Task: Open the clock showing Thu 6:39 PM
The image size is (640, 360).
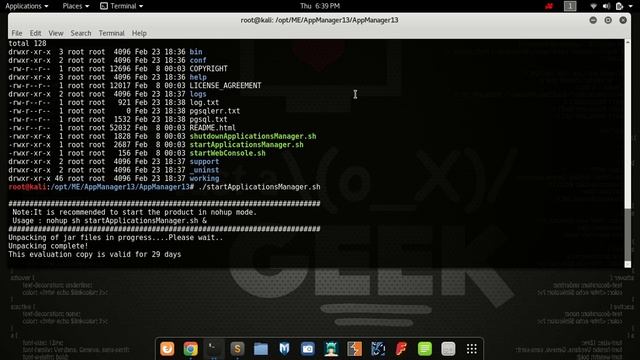Action: 320,6
